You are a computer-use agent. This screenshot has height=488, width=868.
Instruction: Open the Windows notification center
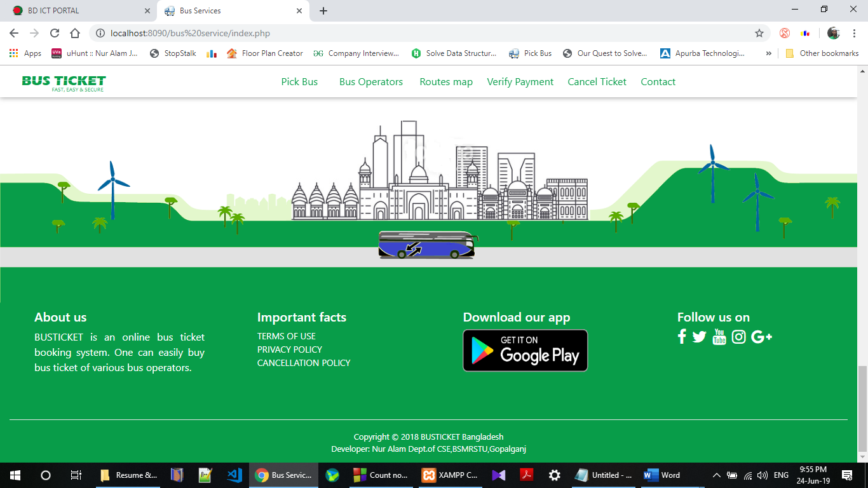click(846, 475)
